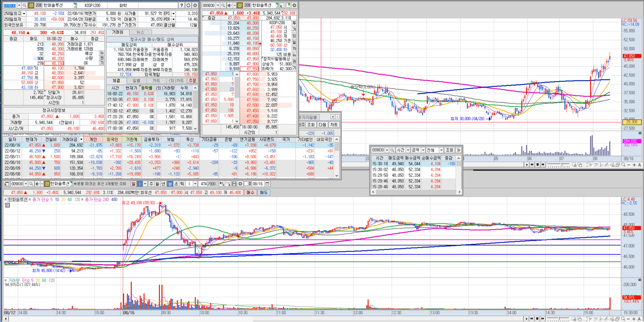Open settings gear in order book window
This screenshot has width=644, height=322.
point(294,5)
